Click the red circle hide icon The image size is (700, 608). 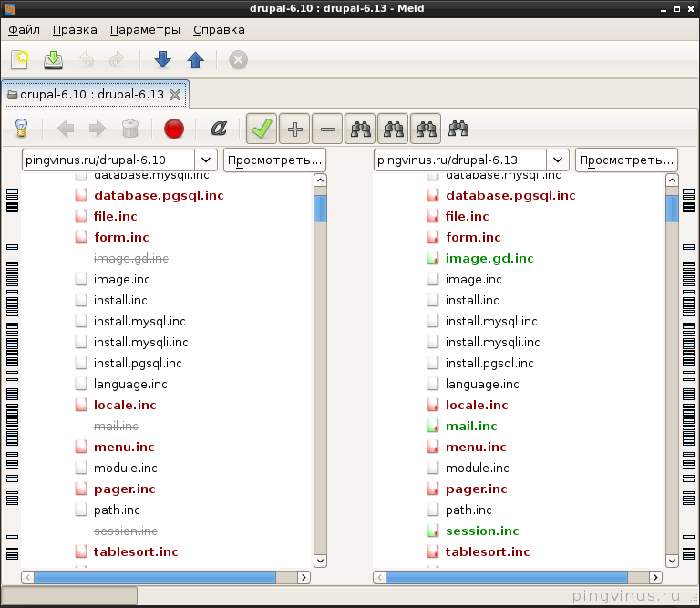(174, 129)
